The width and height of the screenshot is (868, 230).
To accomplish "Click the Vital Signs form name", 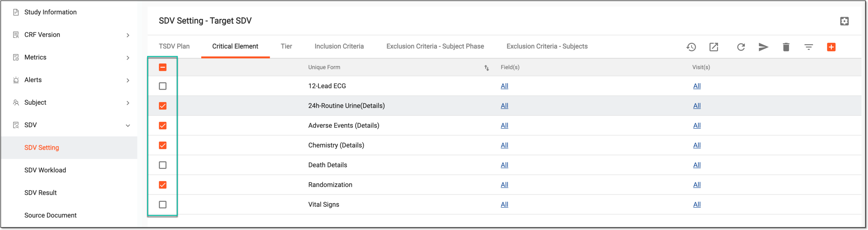I will 324,205.
